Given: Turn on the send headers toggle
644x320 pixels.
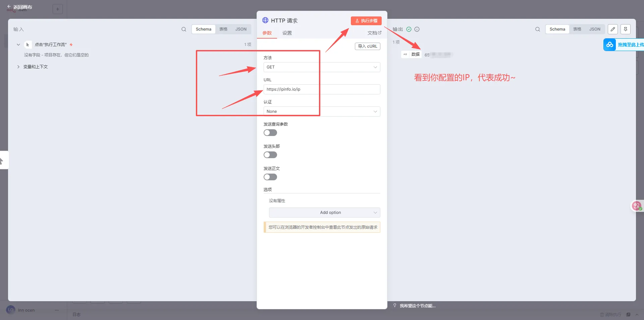Looking at the screenshot, I should [270, 155].
